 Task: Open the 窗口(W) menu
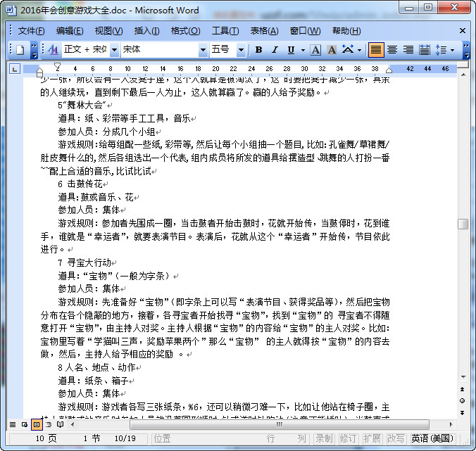[305, 31]
